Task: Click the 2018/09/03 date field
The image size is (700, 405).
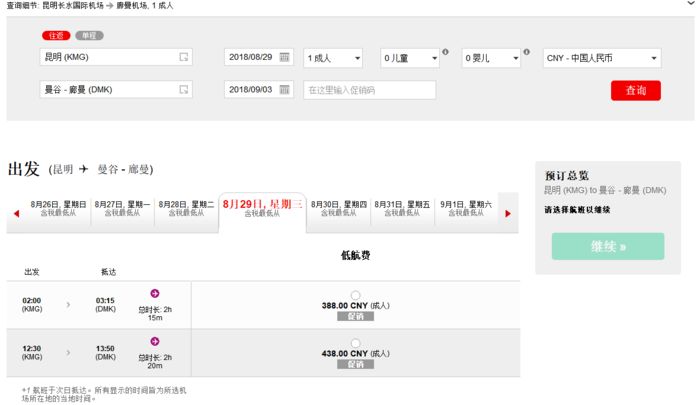Action: (259, 90)
